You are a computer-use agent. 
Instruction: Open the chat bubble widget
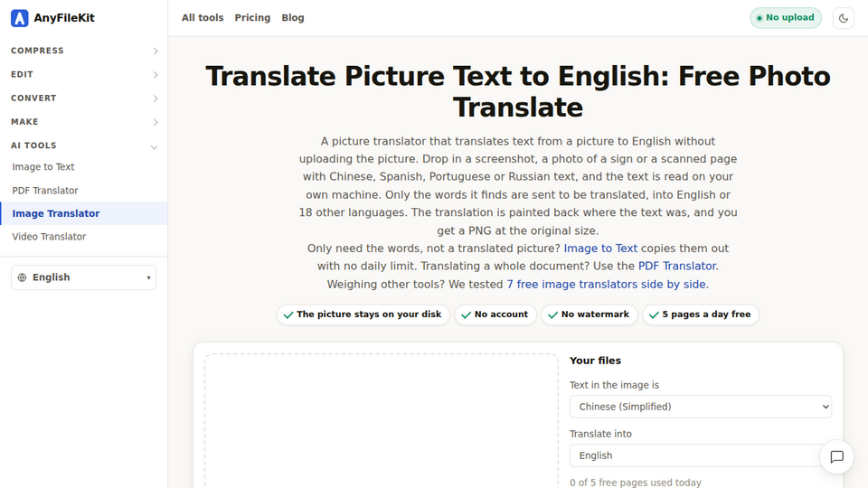point(836,456)
